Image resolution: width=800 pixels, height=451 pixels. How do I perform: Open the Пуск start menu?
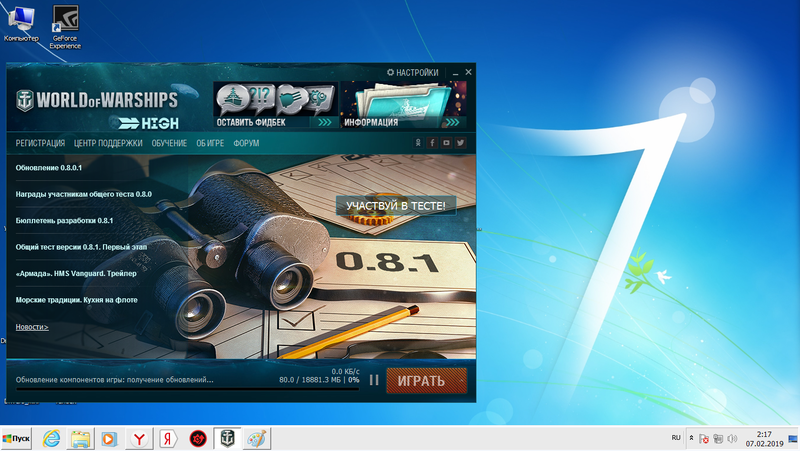tap(16, 439)
